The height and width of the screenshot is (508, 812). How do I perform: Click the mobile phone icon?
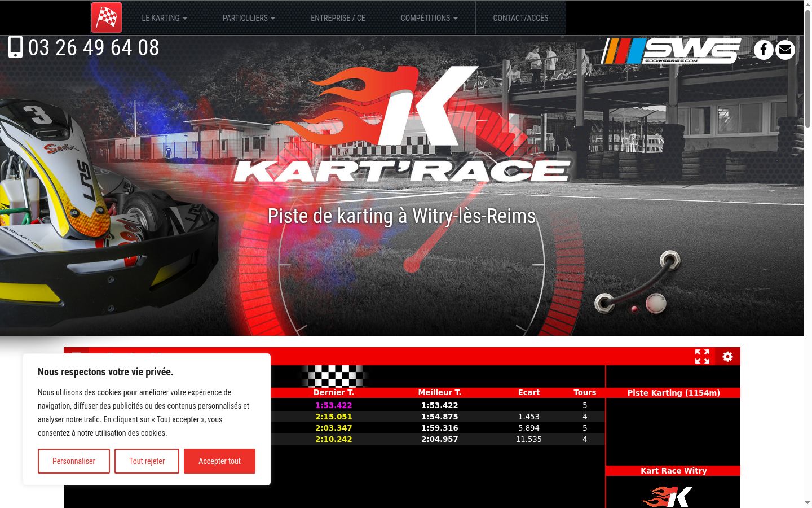[16, 47]
